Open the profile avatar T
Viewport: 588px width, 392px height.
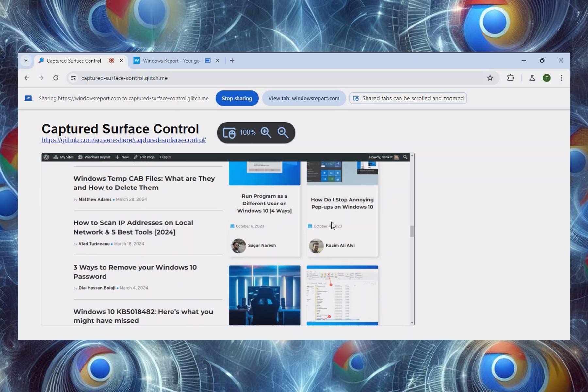tap(547, 78)
